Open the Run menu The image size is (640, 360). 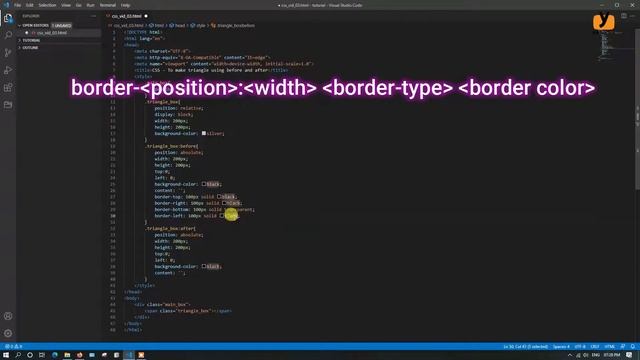91,5
